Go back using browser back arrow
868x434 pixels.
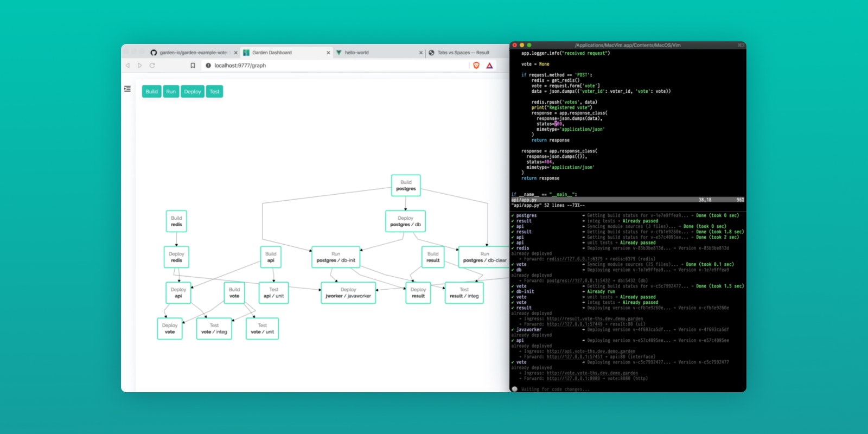click(x=128, y=66)
